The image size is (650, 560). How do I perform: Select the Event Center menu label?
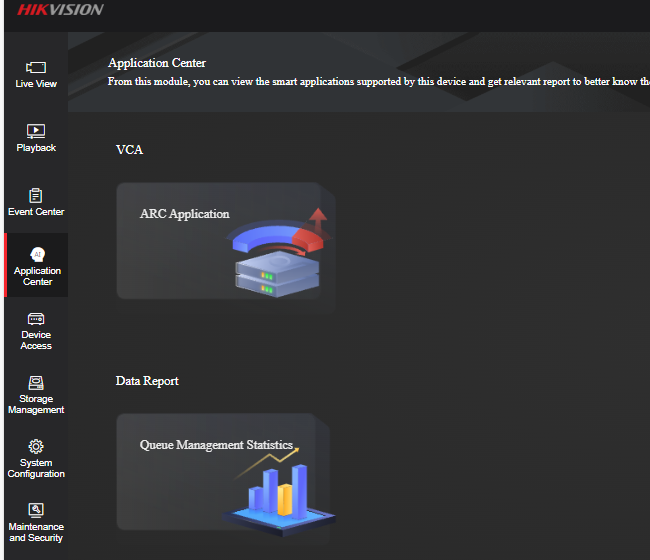(36, 212)
